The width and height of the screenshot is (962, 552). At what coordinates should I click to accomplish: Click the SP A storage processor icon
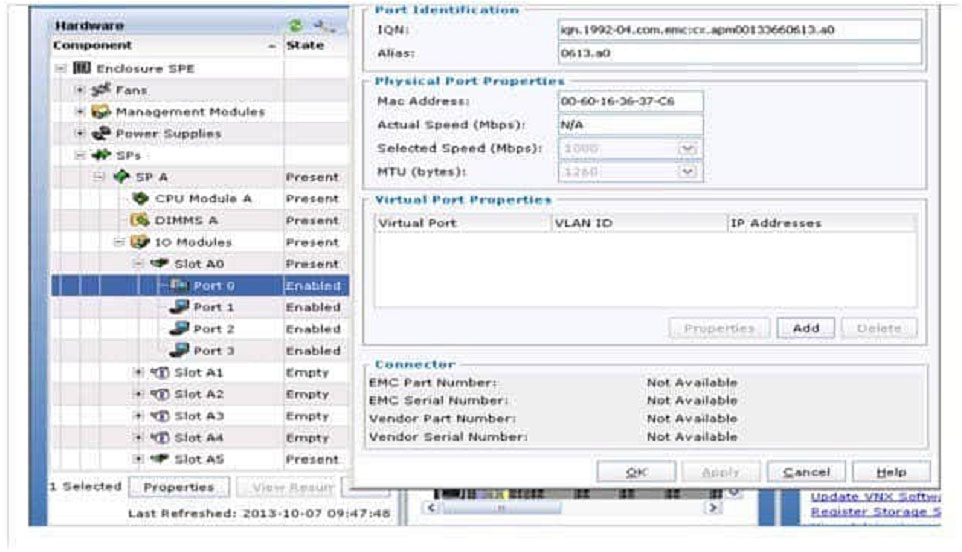coord(122,177)
